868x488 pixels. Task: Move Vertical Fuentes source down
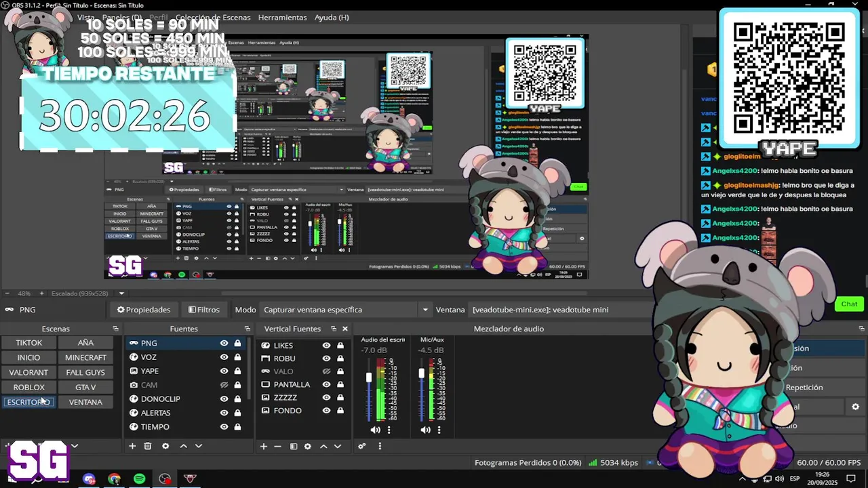tap(338, 446)
